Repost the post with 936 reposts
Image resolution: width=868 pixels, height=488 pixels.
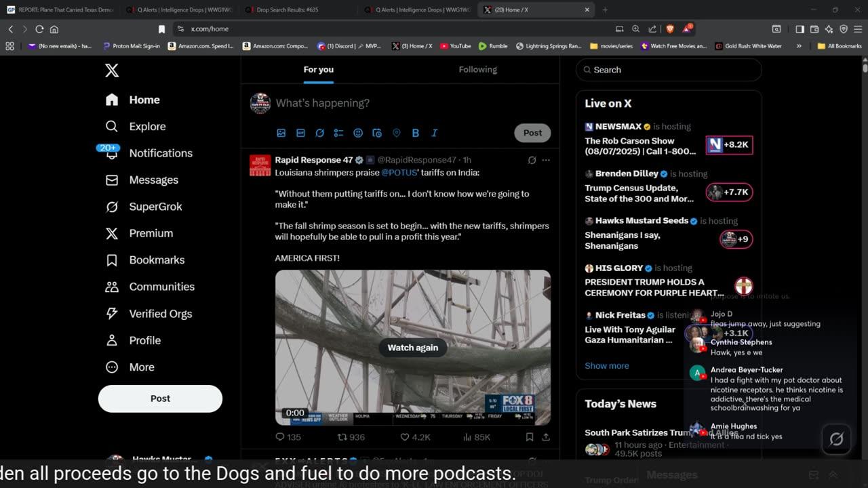(x=351, y=437)
